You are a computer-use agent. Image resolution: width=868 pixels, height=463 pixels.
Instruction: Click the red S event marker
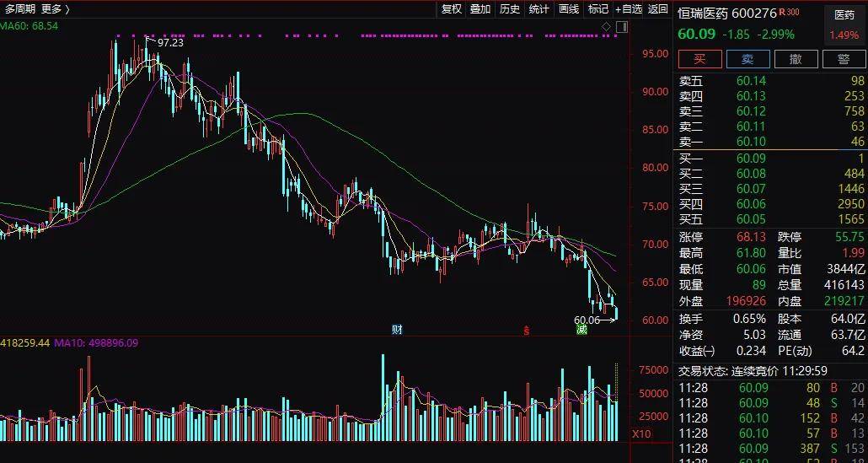point(528,330)
